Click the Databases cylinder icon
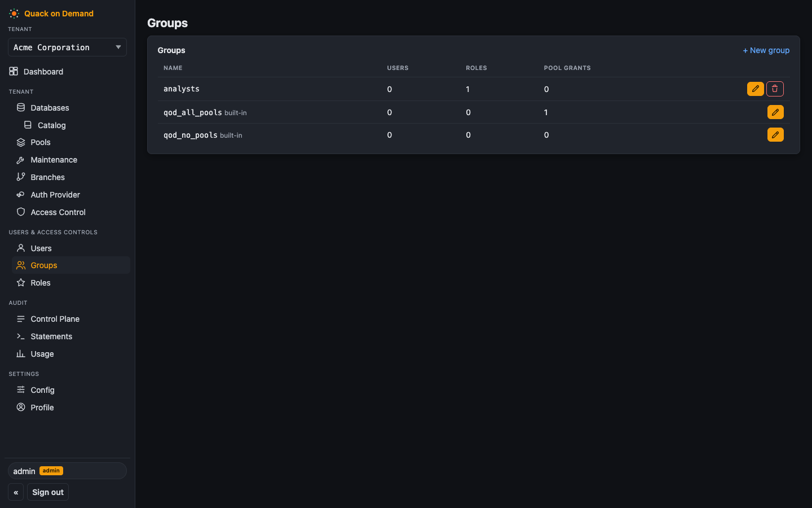The image size is (812, 508). pos(21,107)
